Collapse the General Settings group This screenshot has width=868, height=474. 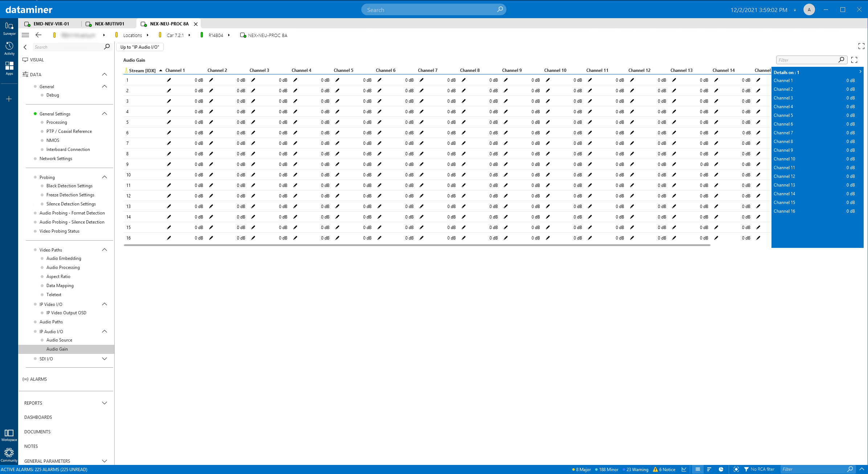tap(105, 114)
